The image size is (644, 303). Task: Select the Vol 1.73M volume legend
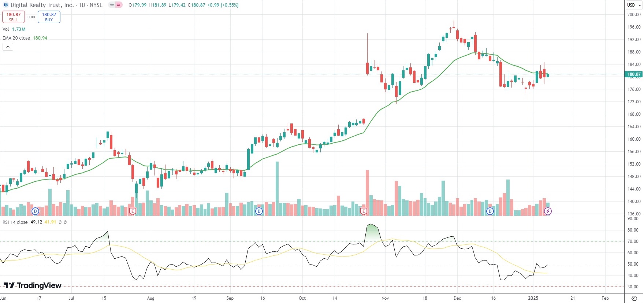click(x=14, y=29)
